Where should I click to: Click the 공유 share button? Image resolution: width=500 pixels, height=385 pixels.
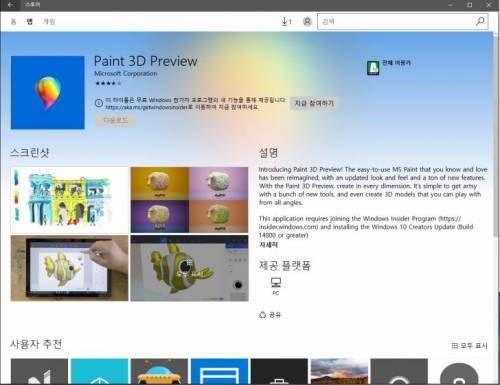point(270,315)
